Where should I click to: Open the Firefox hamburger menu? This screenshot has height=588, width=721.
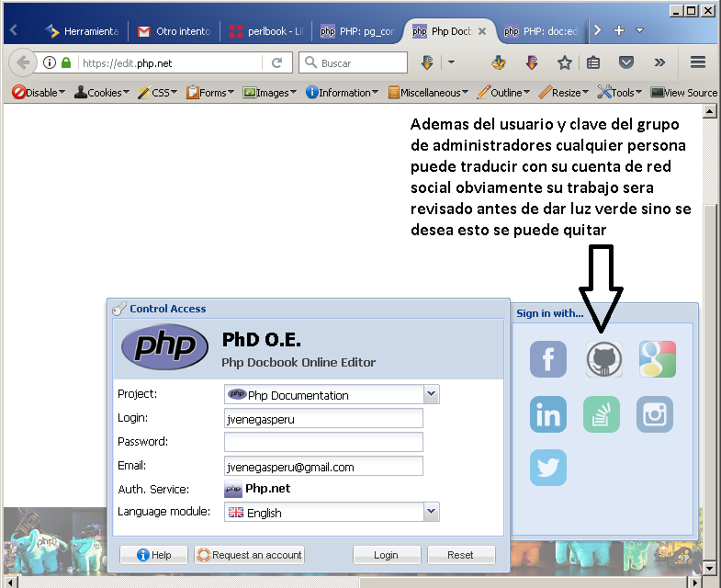697,62
